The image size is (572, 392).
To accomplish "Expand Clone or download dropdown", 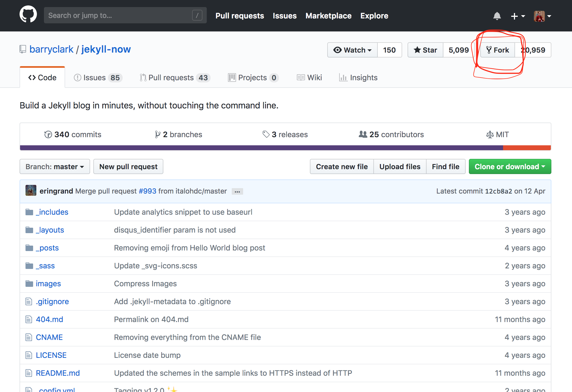I will point(510,166).
